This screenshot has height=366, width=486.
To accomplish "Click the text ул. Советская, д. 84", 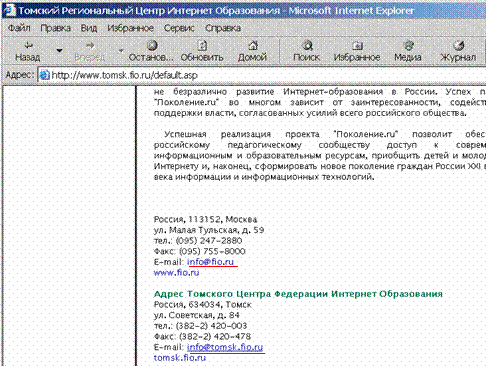I will point(197,315).
